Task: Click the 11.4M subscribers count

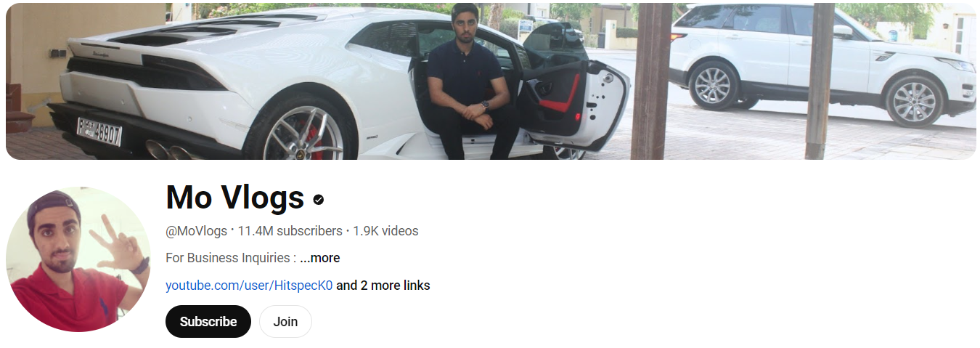Action: point(290,231)
